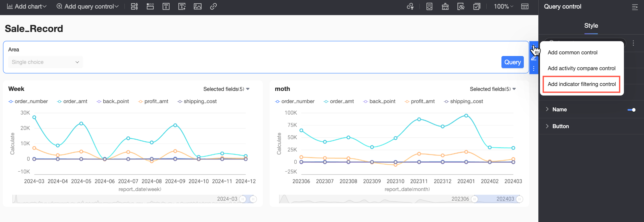Image resolution: width=644 pixels, height=222 pixels.
Task: Click the edit pencil icon beside query control
Action: pyautogui.click(x=534, y=58)
